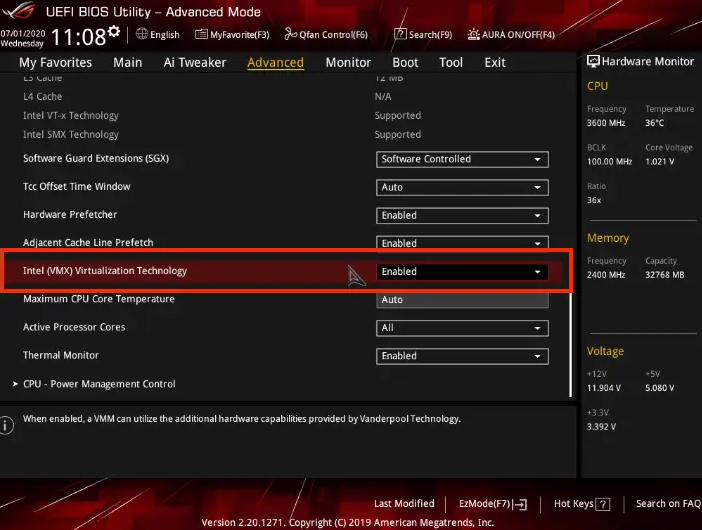702x530 pixels.
Task: Click the ROG logo icon
Action: pyautogui.click(x=18, y=10)
